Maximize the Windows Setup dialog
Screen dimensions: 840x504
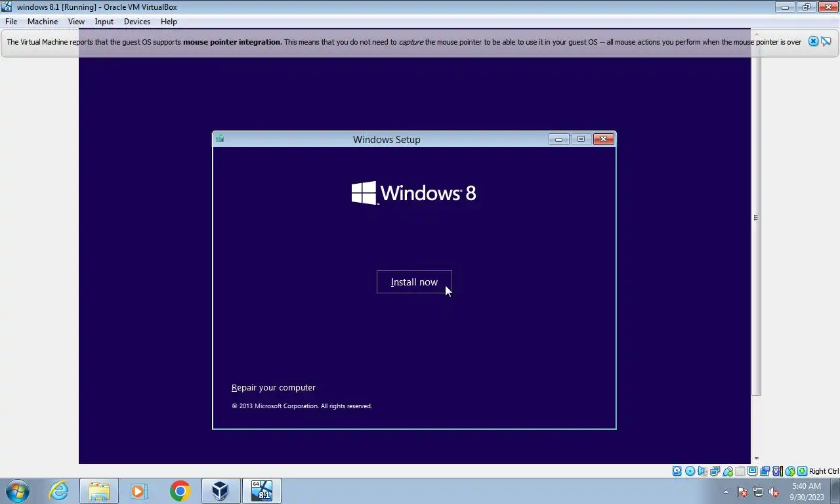[x=581, y=139]
